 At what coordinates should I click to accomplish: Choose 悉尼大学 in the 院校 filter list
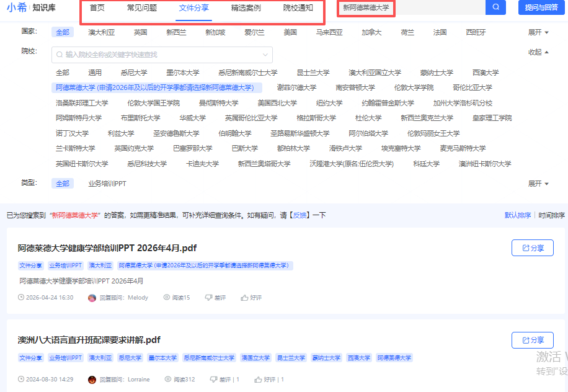134,73
